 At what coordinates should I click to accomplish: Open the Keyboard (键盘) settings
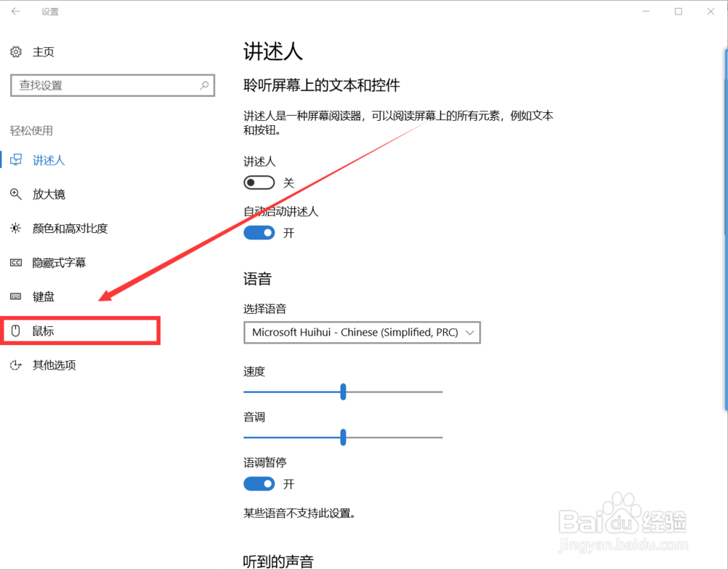(x=43, y=296)
